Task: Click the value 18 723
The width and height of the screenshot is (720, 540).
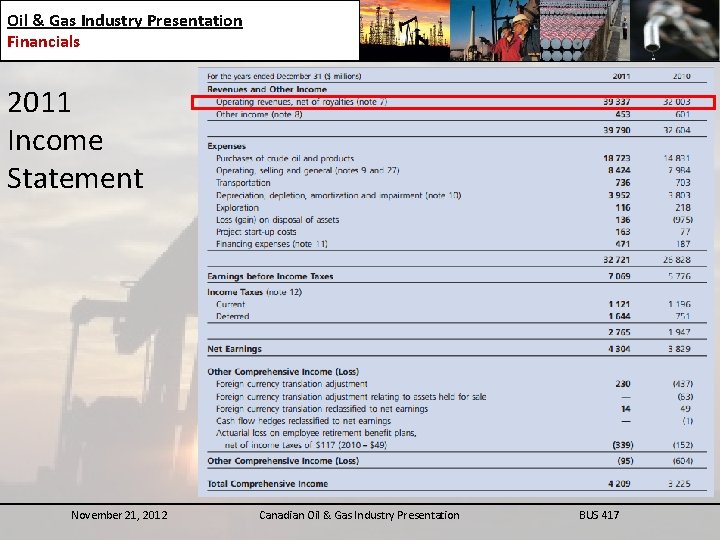Action: coord(617,158)
